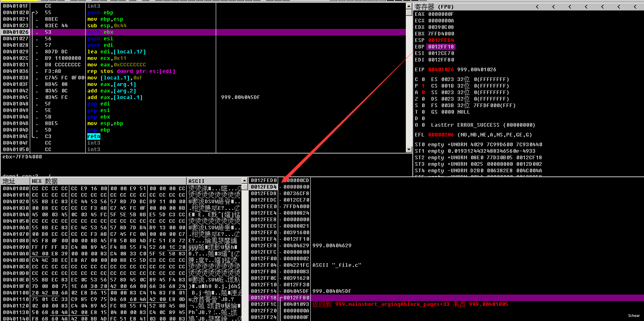Click the direction flag D value

click(x=423, y=119)
